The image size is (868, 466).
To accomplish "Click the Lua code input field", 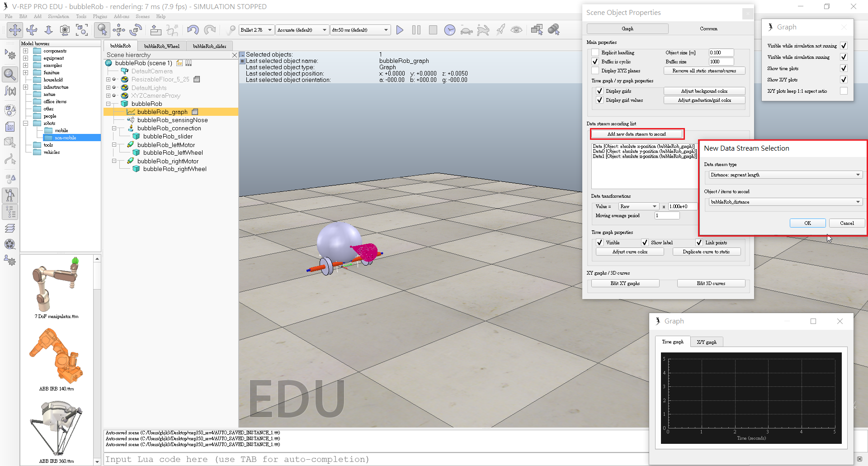I will pos(375,459).
